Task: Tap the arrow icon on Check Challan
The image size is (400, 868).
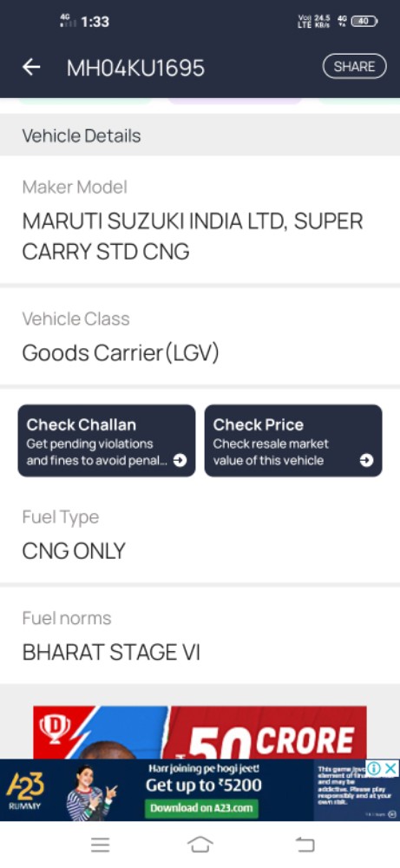Action: pos(180,460)
